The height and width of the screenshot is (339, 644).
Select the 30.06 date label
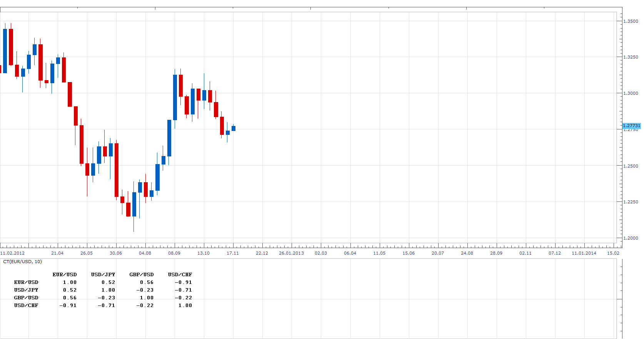(116, 253)
